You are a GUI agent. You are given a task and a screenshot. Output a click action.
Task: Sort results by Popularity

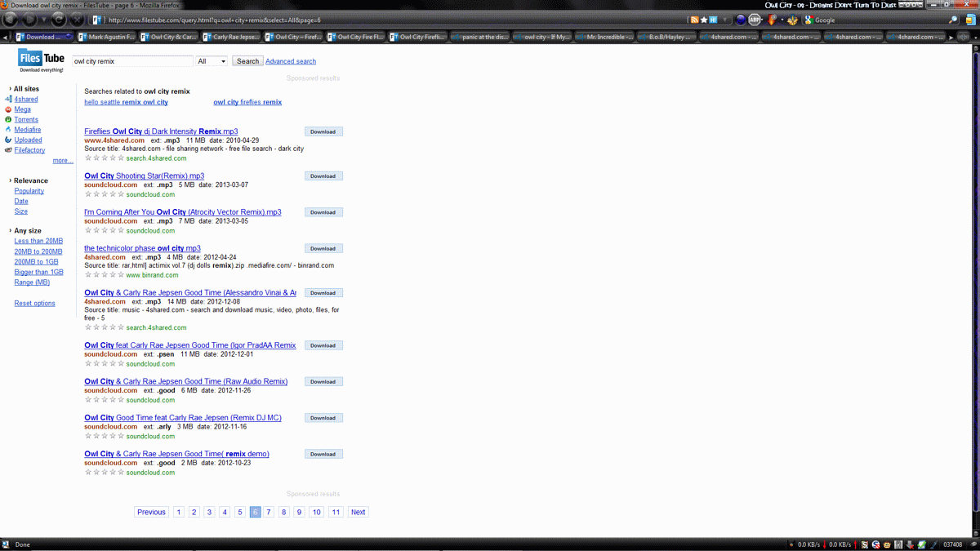point(29,191)
